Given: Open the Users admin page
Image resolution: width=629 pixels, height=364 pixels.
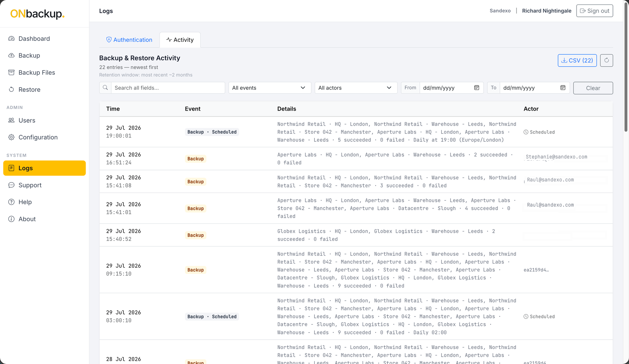Looking at the screenshot, I should click(44, 120).
